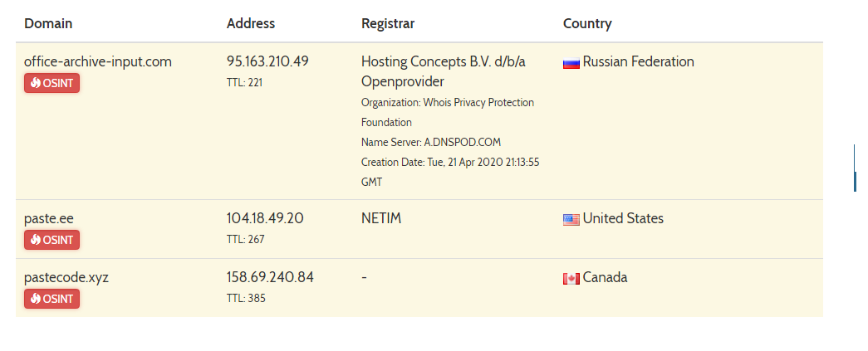868x351 pixels.
Task: Select the pastecode.xyz domain name
Action: (66, 277)
